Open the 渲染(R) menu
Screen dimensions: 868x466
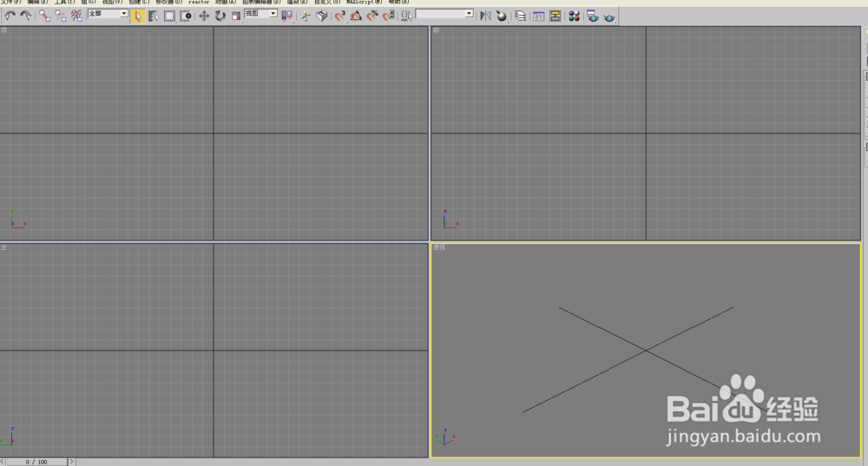(297, 3)
